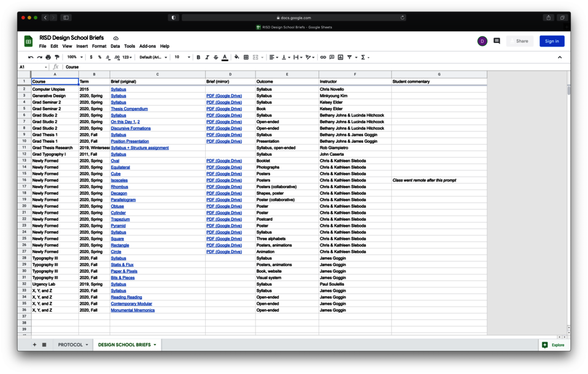Reload the page in the address bar
This screenshot has height=374, width=588.
402,18
